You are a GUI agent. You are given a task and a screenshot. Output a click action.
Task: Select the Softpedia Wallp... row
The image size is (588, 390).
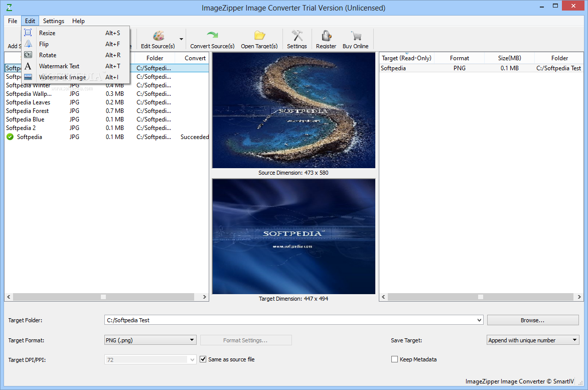point(106,94)
